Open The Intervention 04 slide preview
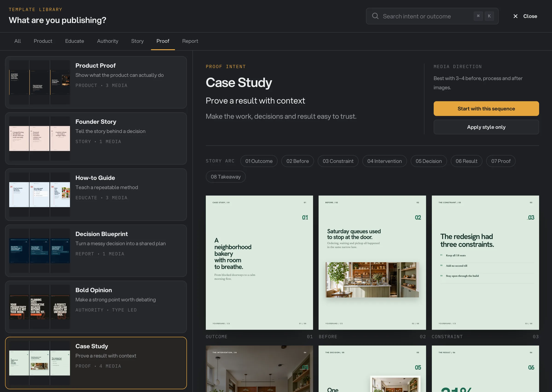 pos(259,369)
